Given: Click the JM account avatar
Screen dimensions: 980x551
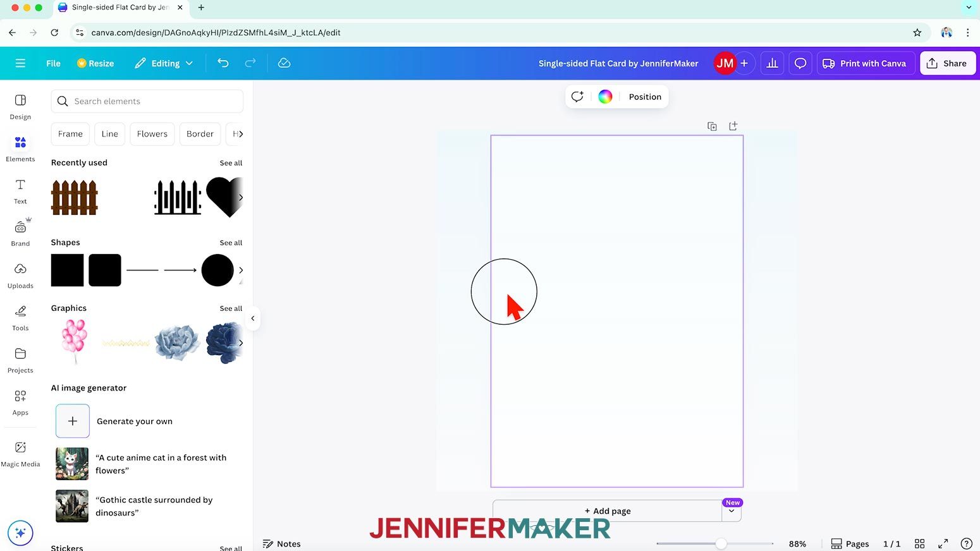Looking at the screenshot, I should pos(725,63).
